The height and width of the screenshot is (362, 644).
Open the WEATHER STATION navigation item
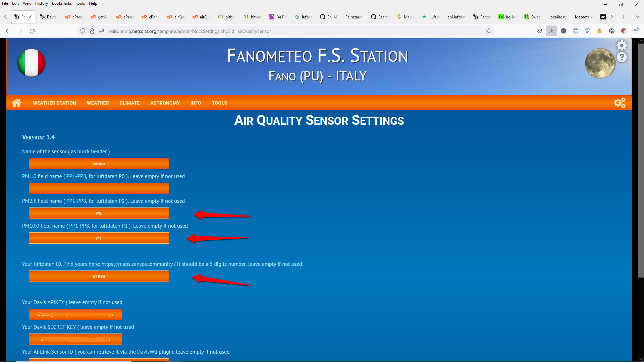pos(54,103)
